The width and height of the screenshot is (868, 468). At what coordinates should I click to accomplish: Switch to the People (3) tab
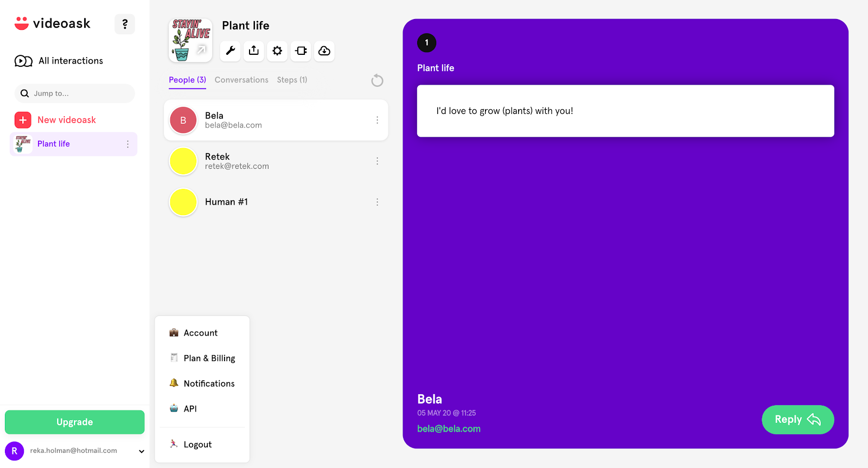pyautogui.click(x=187, y=80)
